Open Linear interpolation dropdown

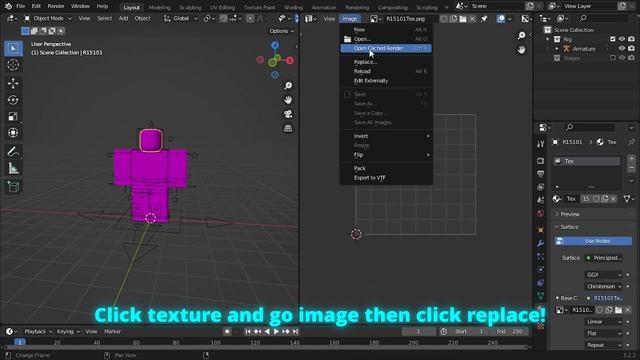coord(604,322)
